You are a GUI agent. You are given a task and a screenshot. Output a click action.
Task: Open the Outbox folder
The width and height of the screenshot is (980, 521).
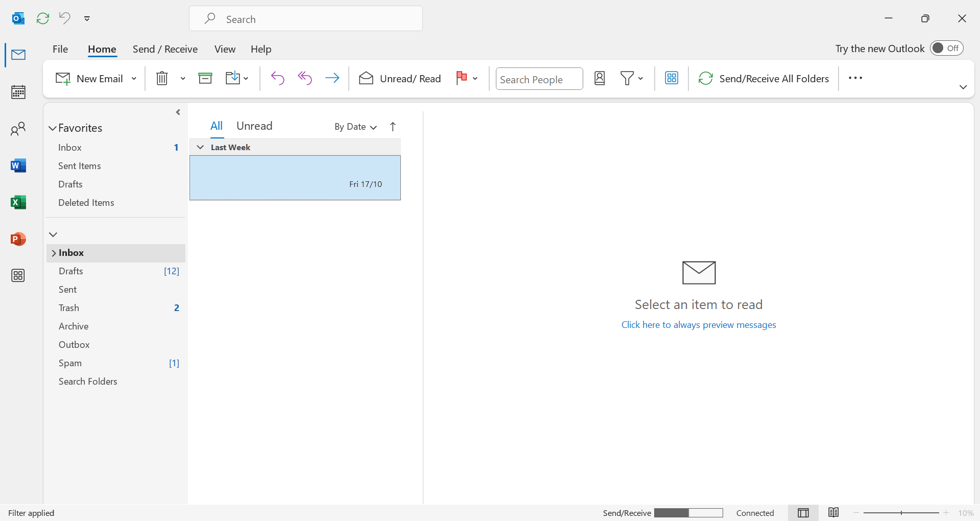coord(116,345)
